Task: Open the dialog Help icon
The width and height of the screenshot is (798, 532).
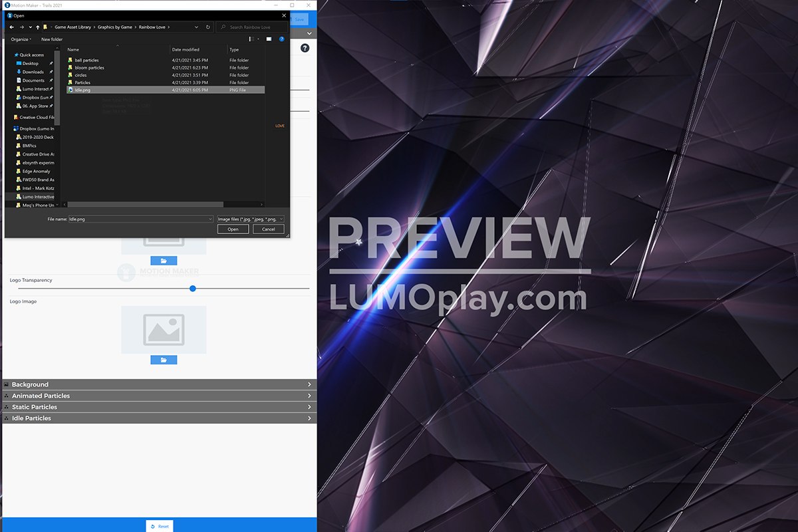Action: click(282, 39)
